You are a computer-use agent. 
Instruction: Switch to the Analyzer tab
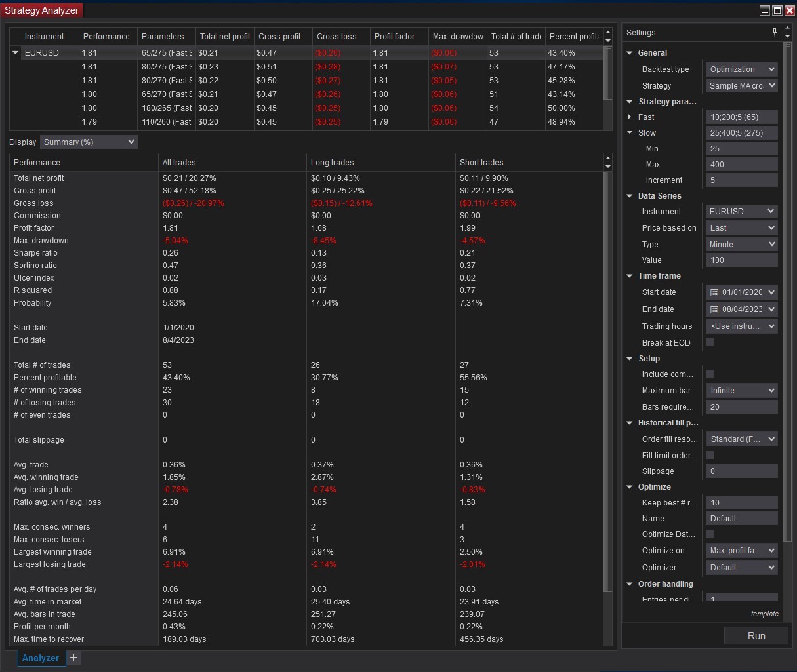[41, 658]
